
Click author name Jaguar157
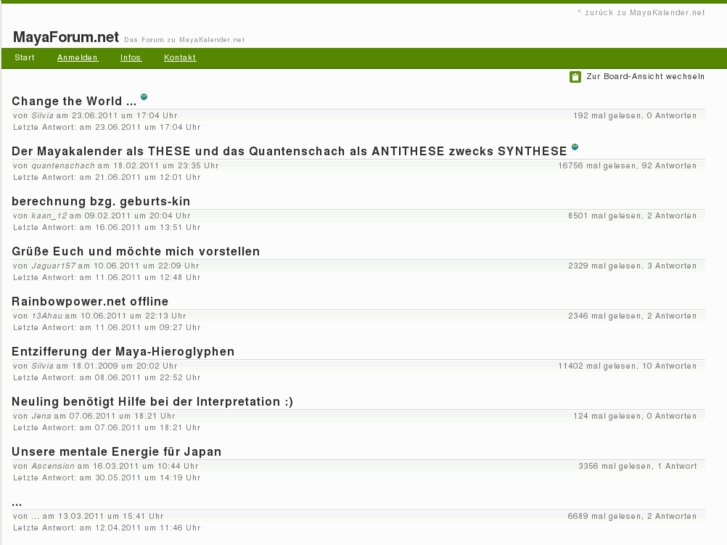(x=53, y=266)
